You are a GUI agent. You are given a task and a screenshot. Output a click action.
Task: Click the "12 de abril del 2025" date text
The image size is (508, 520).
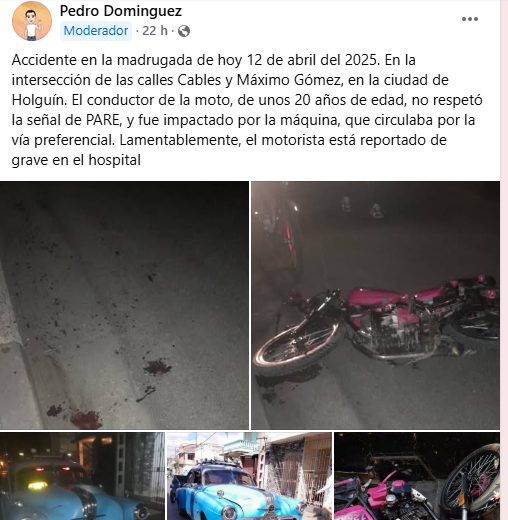[312, 60]
